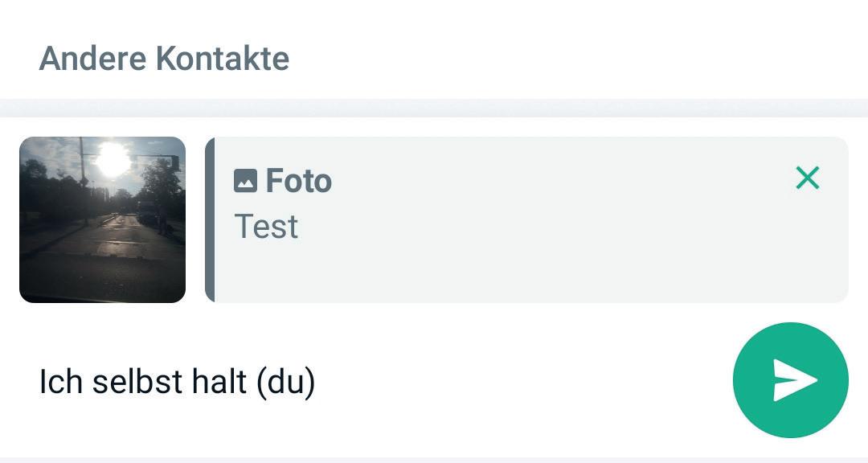Tap the bright sun in the photo thumbnail
Viewport: 868px width, 463px height.
click(x=112, y=160)
